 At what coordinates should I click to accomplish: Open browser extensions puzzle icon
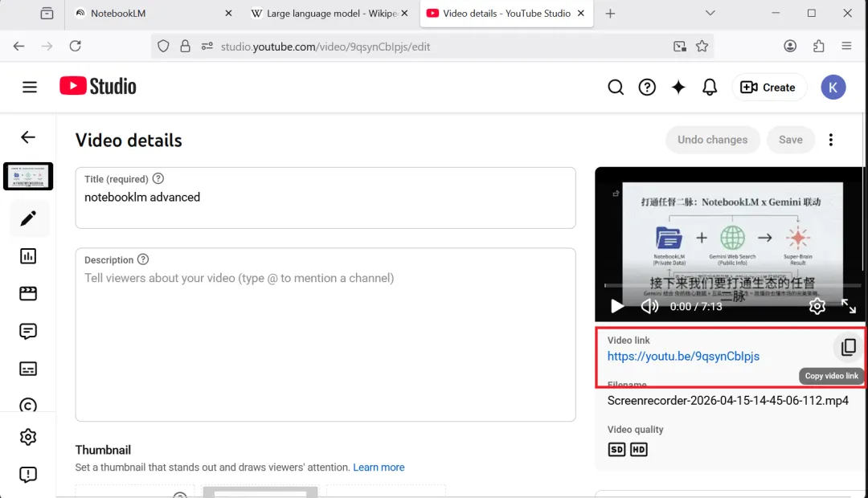click(x=819, y=47)
